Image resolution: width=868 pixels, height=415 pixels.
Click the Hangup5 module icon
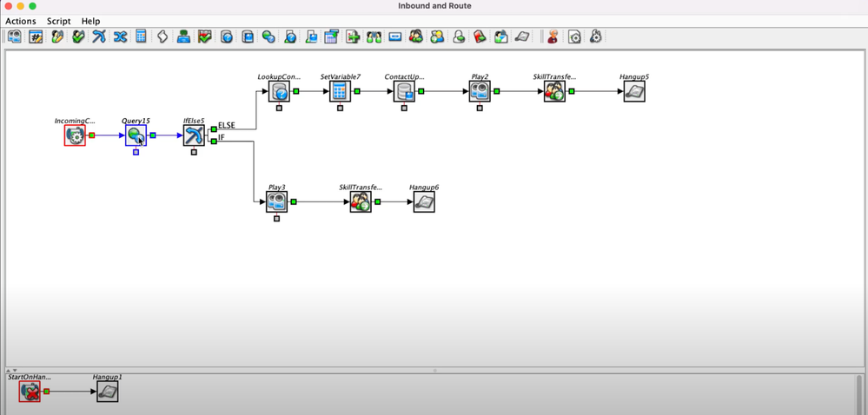tap(633, 91)
